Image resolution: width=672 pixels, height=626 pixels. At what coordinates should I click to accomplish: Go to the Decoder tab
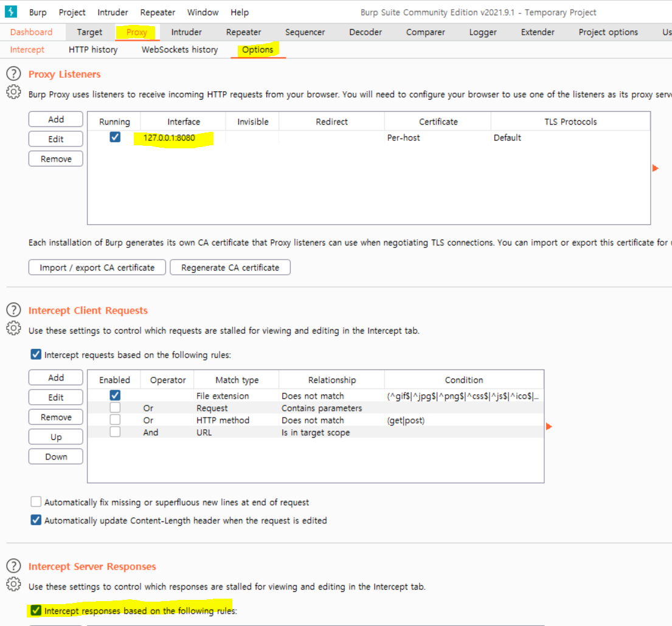(365, 32)
